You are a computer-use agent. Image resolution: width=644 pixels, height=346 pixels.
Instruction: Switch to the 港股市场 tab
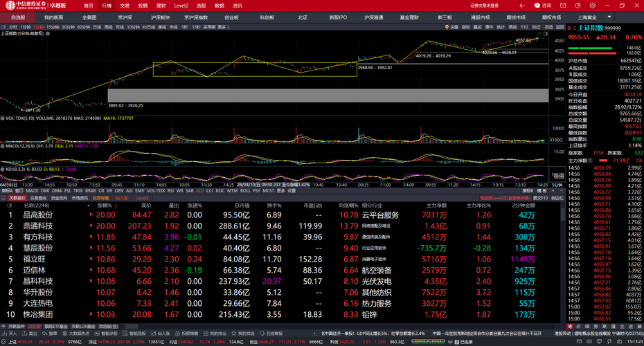[x=481, y=17]
